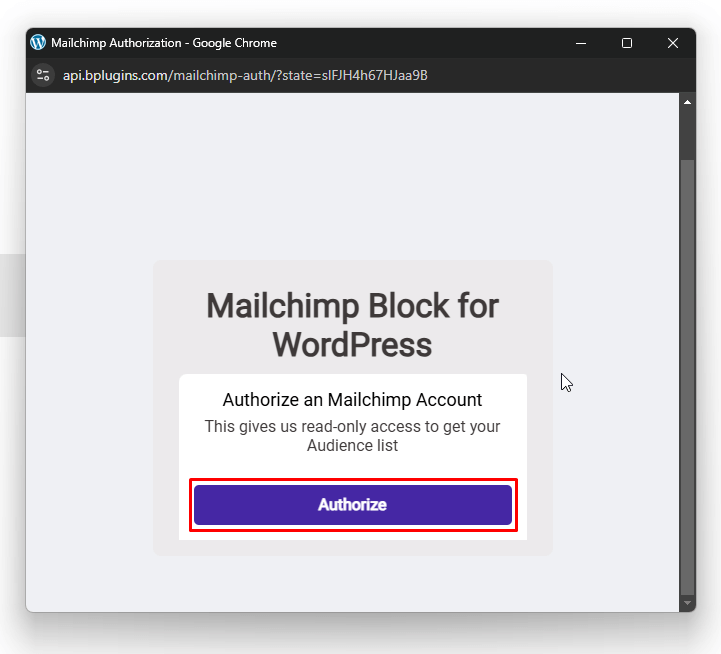The width and height of the screenshot is (721, 654).
Task: Click the scrollbar up arrow
Action: click(687, 102)
